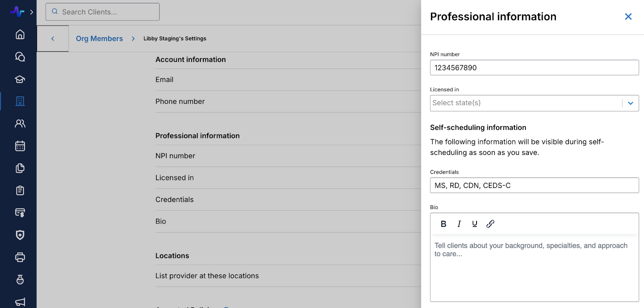Click the back arrow button
This screenshot has width=644, height=308.
53,39
